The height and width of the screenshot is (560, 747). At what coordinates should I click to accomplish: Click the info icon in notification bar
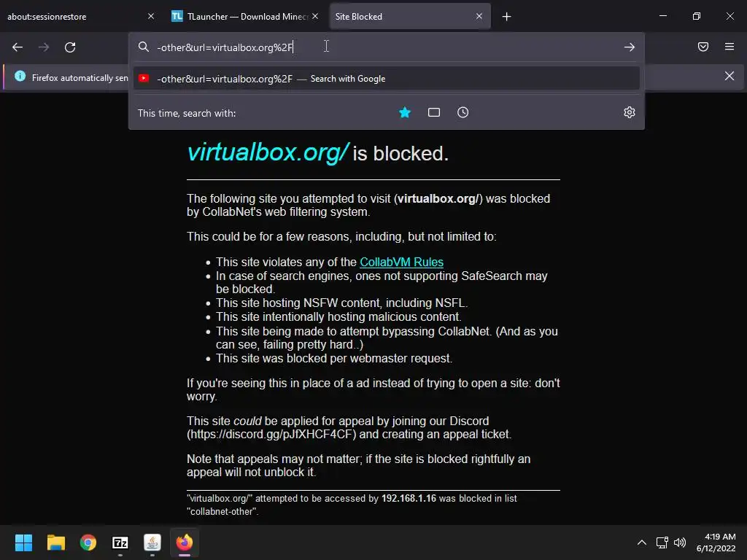(20, 76)
